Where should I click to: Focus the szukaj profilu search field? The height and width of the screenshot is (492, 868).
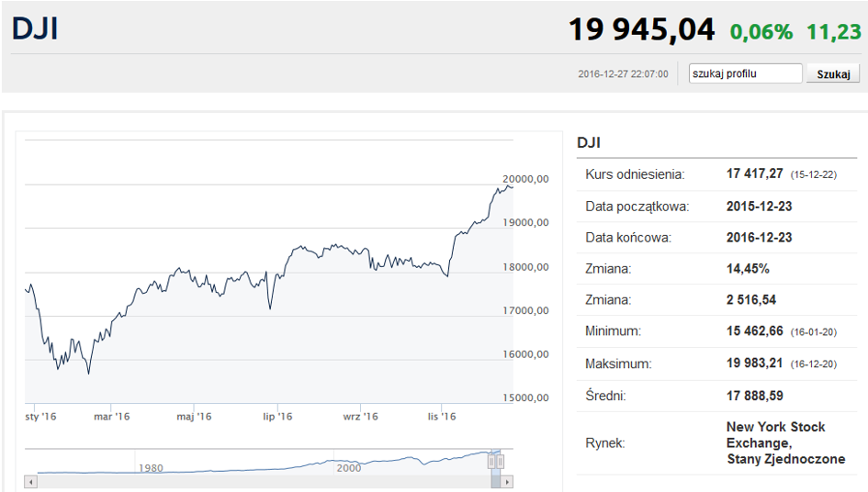pyautogui.click(x=745, y=73)
